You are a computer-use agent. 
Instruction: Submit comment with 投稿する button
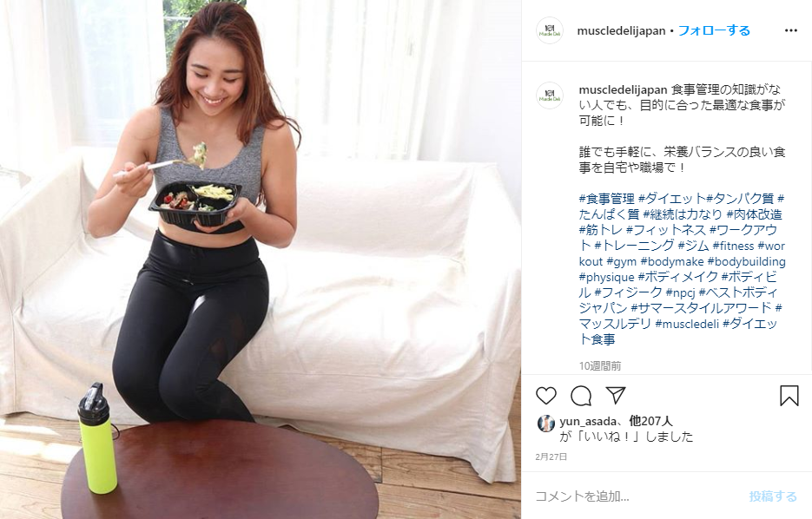coord(773,496)
